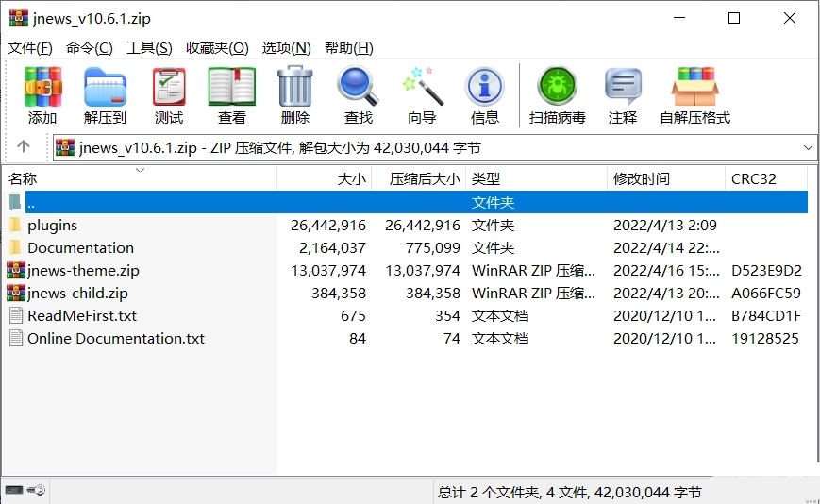Sort by 类型 column header
The height and width of the screenshot is (504, 820).
(537, 178)
